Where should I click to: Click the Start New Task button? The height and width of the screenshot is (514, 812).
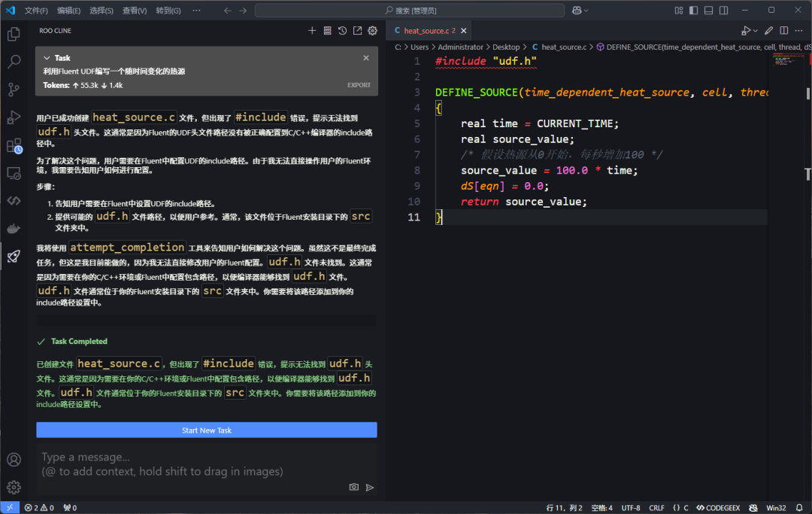pos(206,430)
